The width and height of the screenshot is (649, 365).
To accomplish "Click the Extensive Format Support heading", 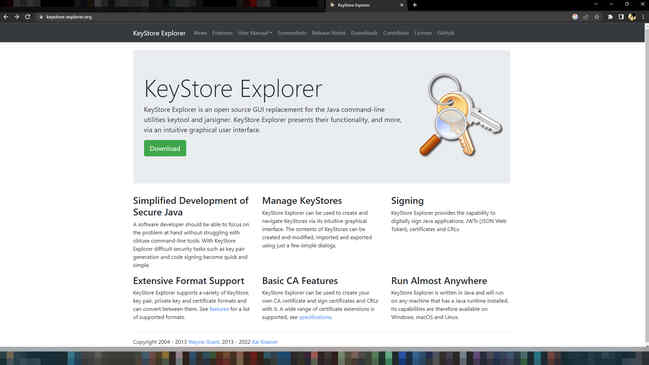I will (188, 281).
